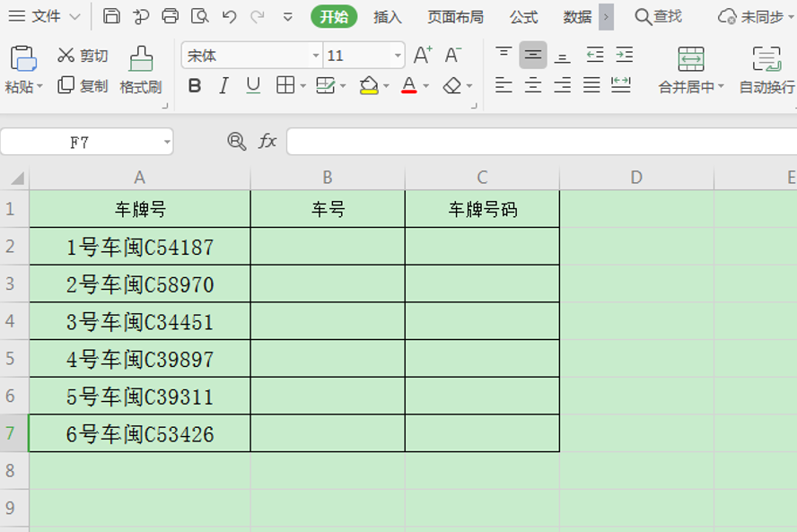
Task: Open Print Preview icon
Action: (200, 16)
